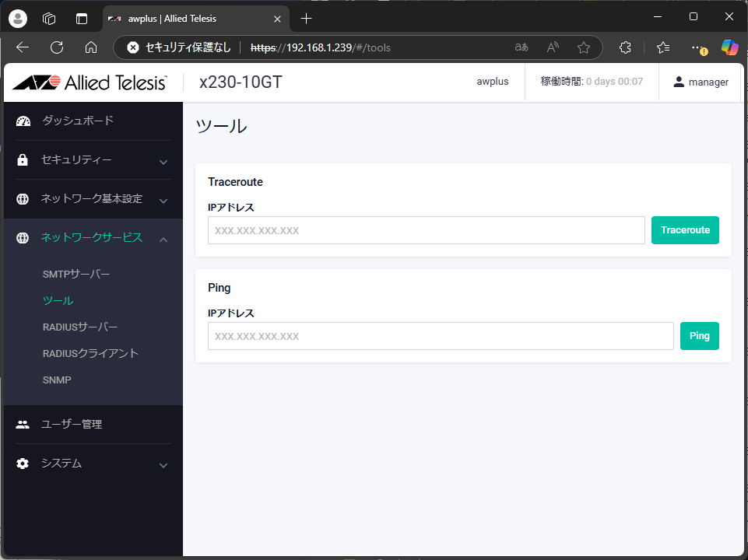748x560 pixels.
Task: Click the Security padlock icon
Action: (x=23, y=160)
